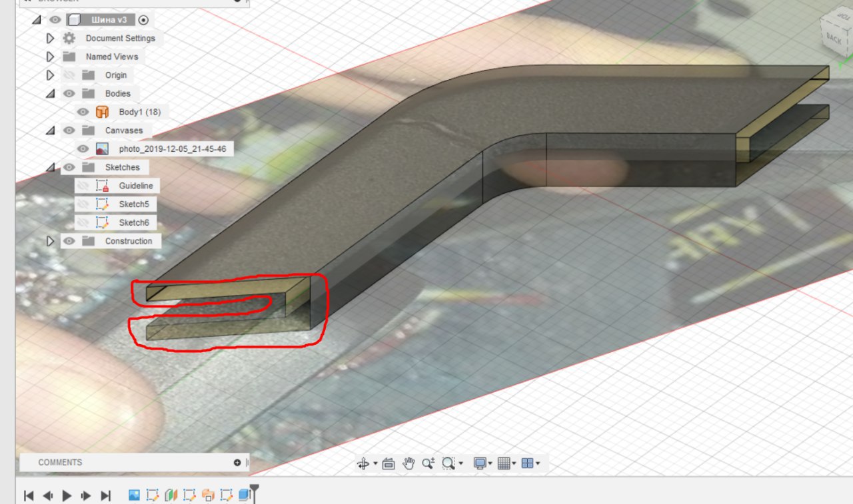Collapse the Sketches folder
The height and width of the screenshot is (504, 853).
tap(50, 168)
